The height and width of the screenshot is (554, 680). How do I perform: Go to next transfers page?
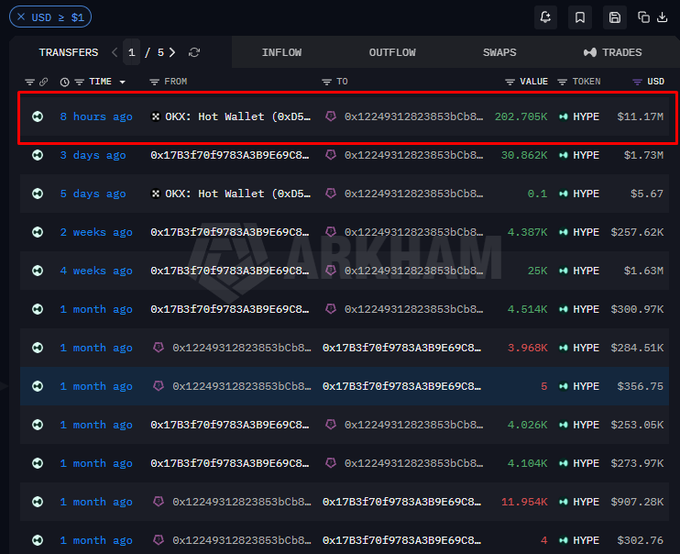click(x=172, y=52)
